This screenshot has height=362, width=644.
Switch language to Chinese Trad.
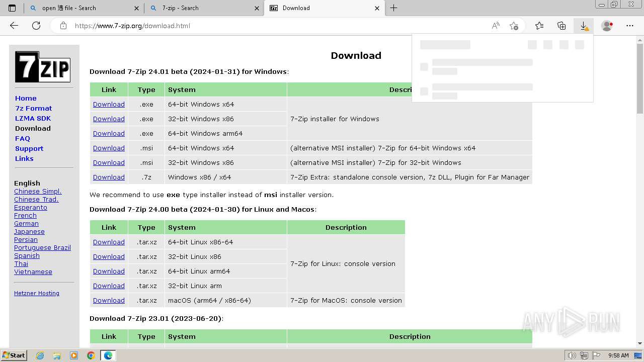(36, 199)
